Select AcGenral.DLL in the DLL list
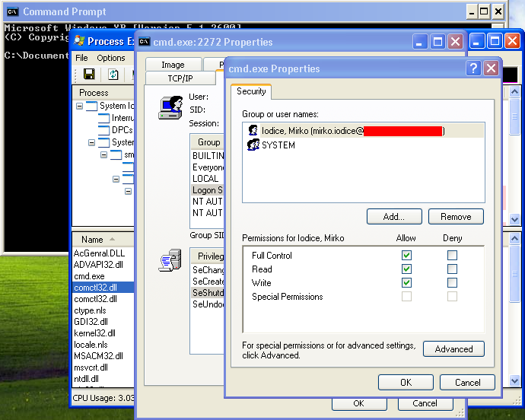 point(99,253)
